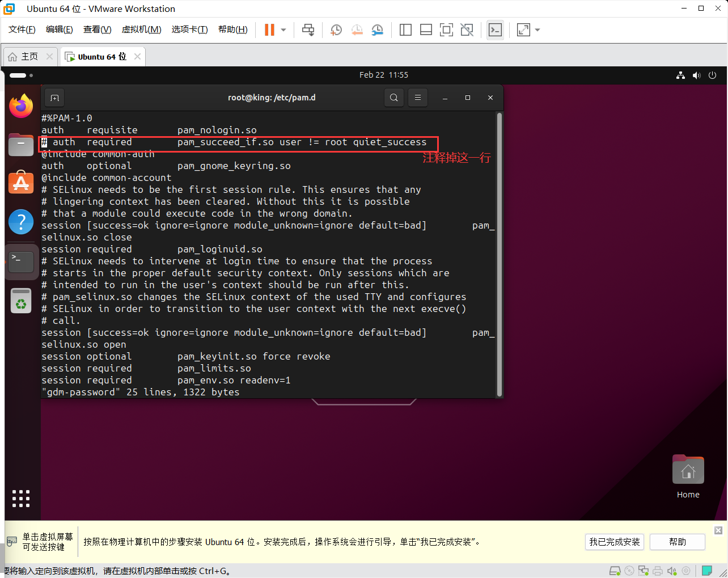This screenshot has width=728, height=578.
Task: Open Help from the dock
Action: click(x=21, y=222)
